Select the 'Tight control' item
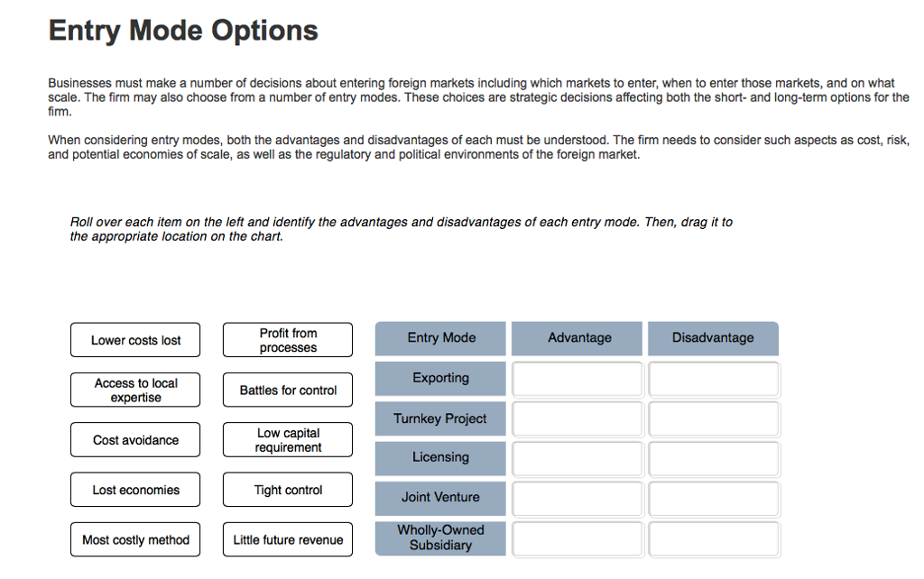This screenshot has height=579, width=924. pyautogui.click(x=287, y=489)
